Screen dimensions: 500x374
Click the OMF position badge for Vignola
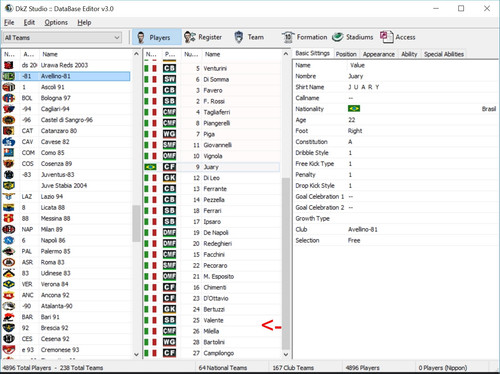[x=169, y=156]
